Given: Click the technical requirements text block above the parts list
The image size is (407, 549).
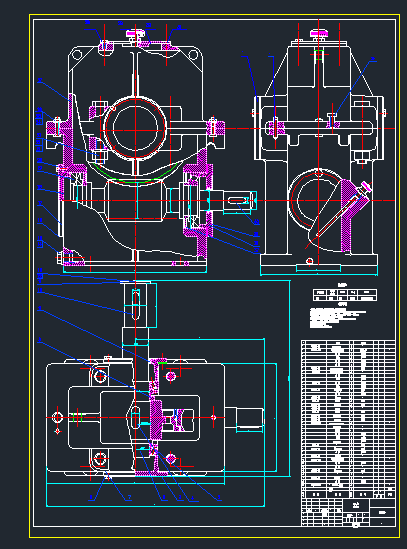Looking at the screenshot, I should click(x=338, y=317).
